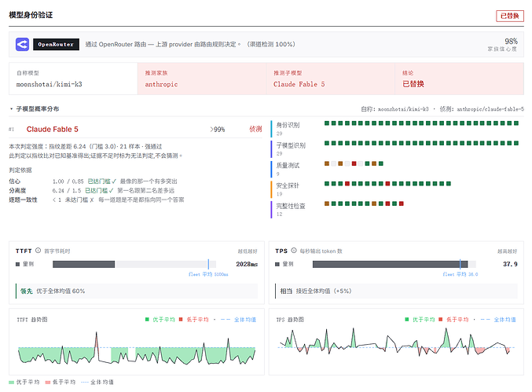The height and width of the screenshot is (392, 532).
Task: Click the first green square in 身份识别 row
Action: [327, 123]
